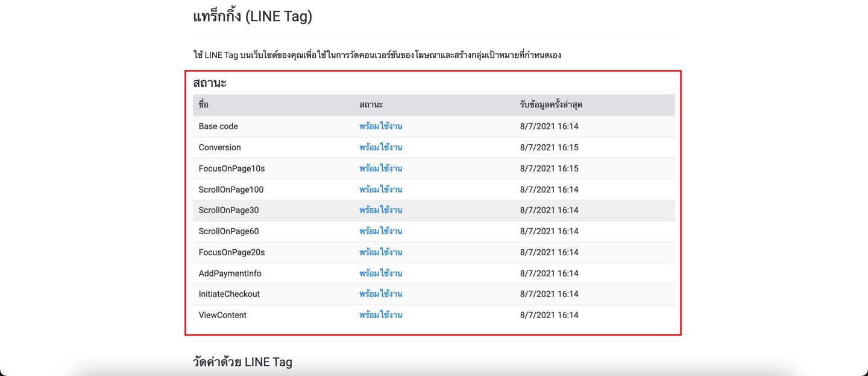Click the LINE Tag description paragraph

coord(377,55)
